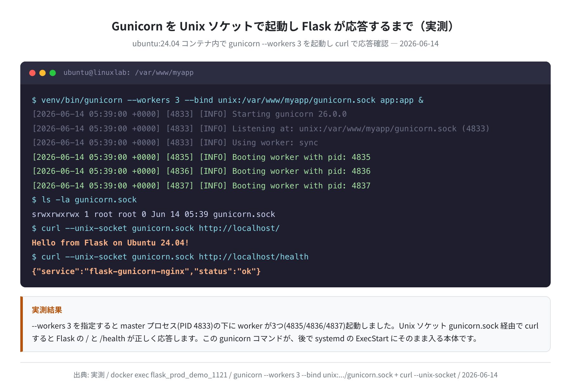Click the 'Using worker: sync' log line
This screenshot has width=571, height=392.
click(x=175, y=143)
